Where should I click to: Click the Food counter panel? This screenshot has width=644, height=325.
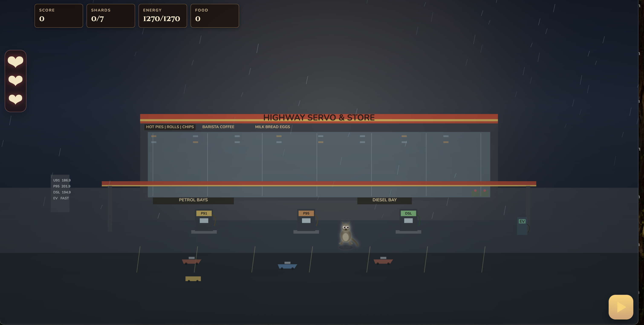point(215,16)
